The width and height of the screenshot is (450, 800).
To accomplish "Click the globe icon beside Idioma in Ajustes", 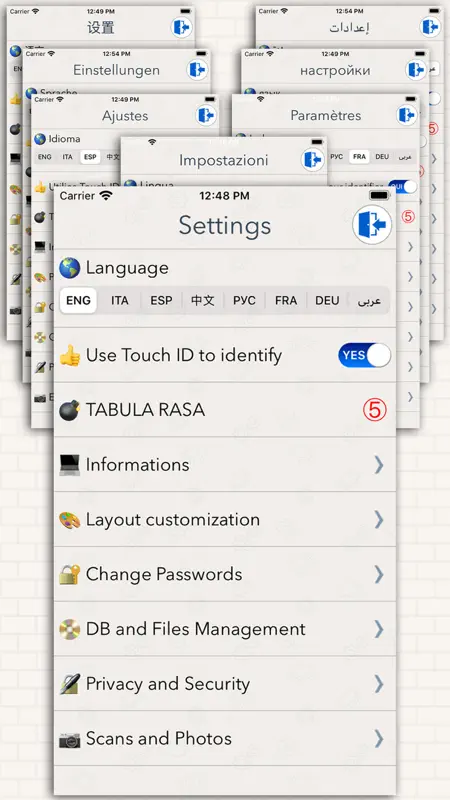I will tap(40, 139).
